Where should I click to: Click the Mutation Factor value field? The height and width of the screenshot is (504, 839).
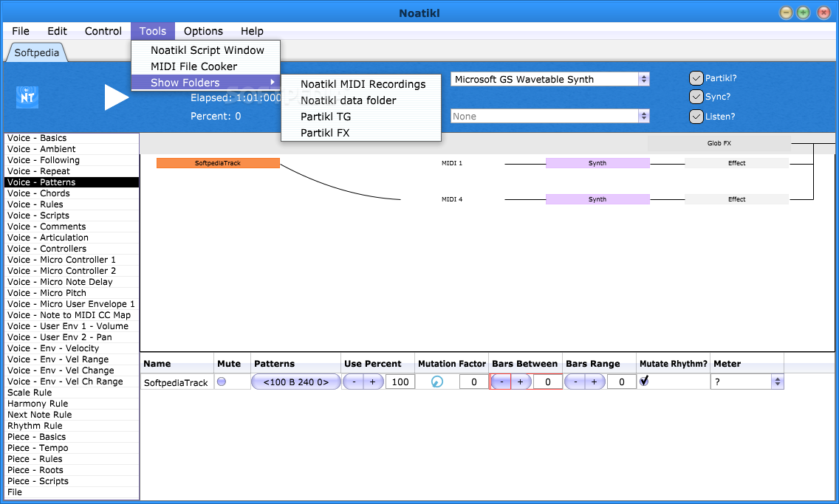(x=473, y=382)
